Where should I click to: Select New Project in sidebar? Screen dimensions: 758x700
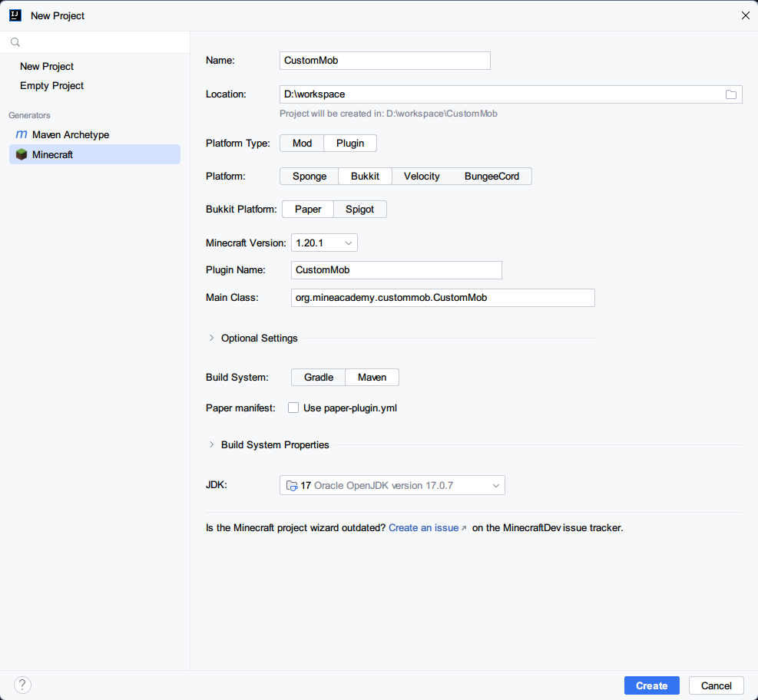click(47, 66)
